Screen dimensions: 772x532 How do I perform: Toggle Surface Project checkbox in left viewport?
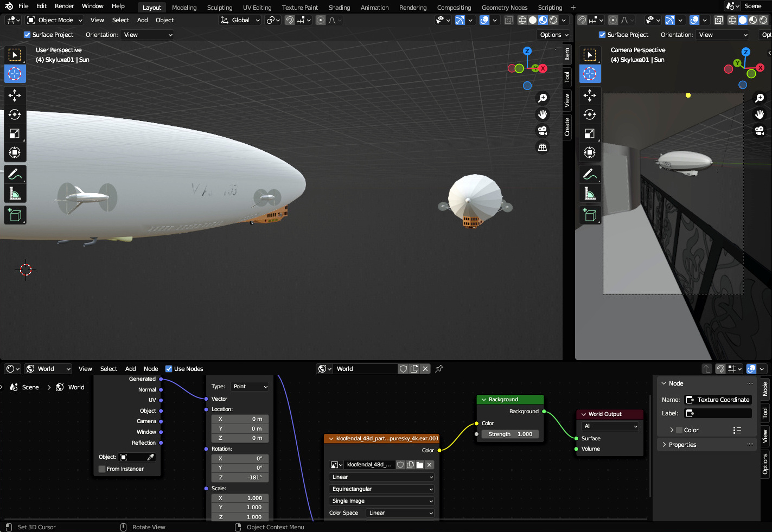27,35
